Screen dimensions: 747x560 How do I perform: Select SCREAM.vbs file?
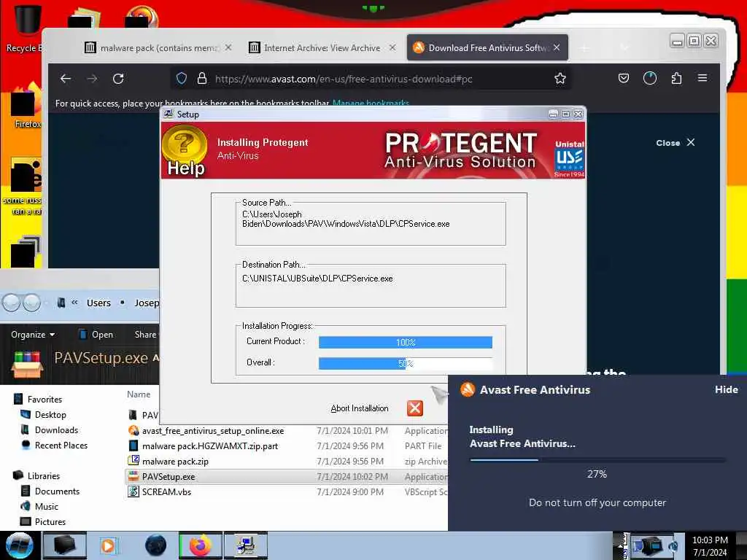(166, 492)
